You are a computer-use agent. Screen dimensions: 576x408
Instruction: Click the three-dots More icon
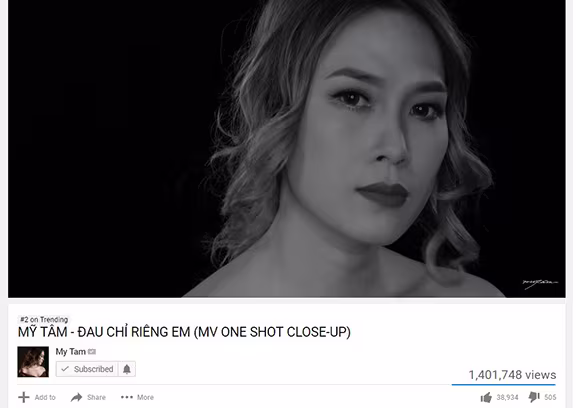127,397
